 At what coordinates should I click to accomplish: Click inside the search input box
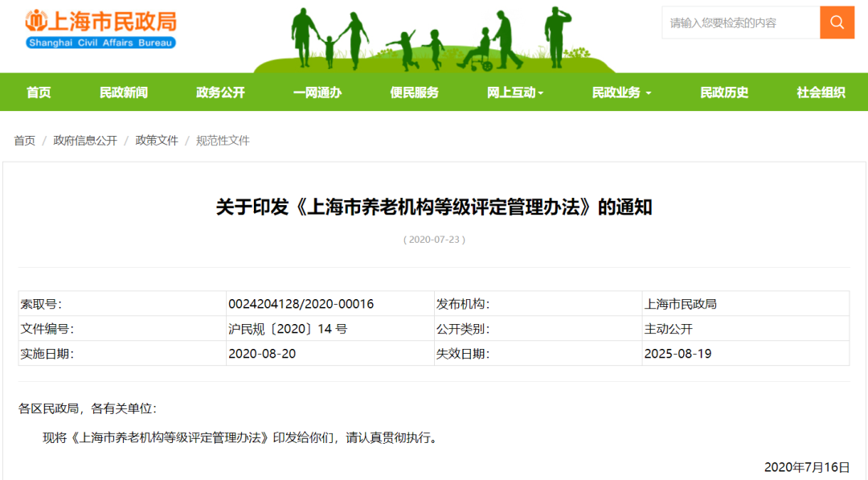click(x=739, y=23)
